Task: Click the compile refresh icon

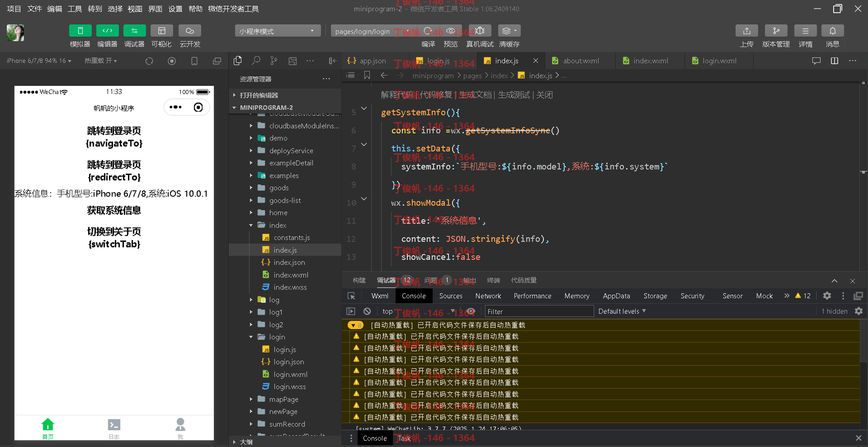Action: pyautogui.click(x=428, y=31)
